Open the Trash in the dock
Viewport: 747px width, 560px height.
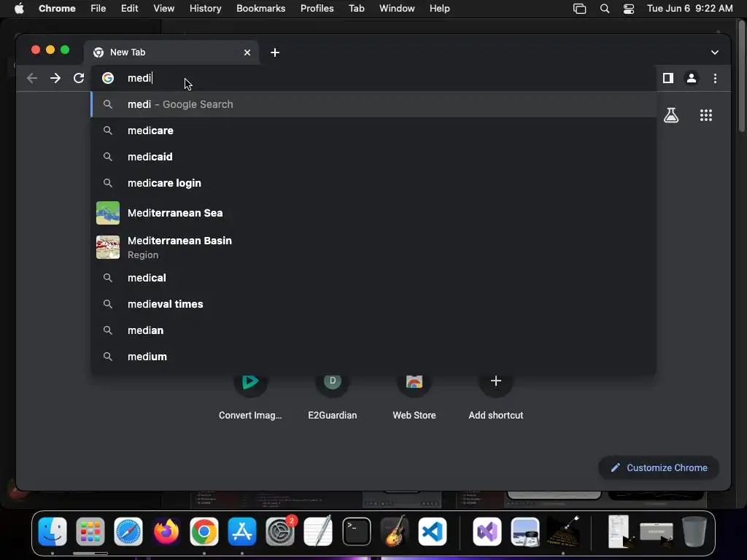tap(694, 531)
